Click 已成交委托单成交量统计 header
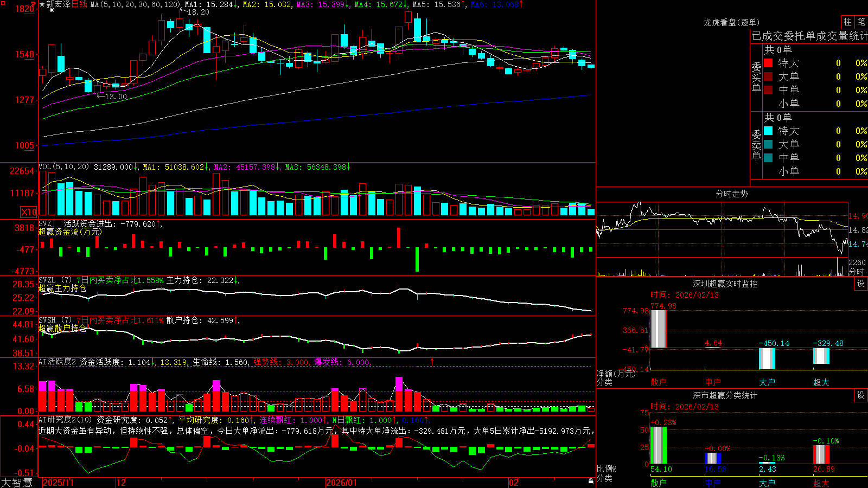The image size is (868, 488). coord(809,36)
